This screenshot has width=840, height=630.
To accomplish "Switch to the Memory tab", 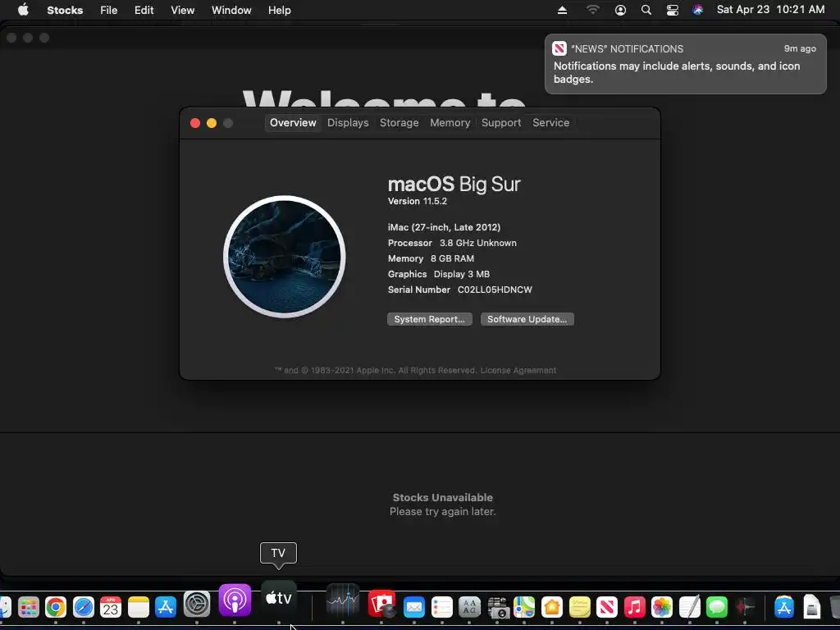I will click(x=450, y=123).
